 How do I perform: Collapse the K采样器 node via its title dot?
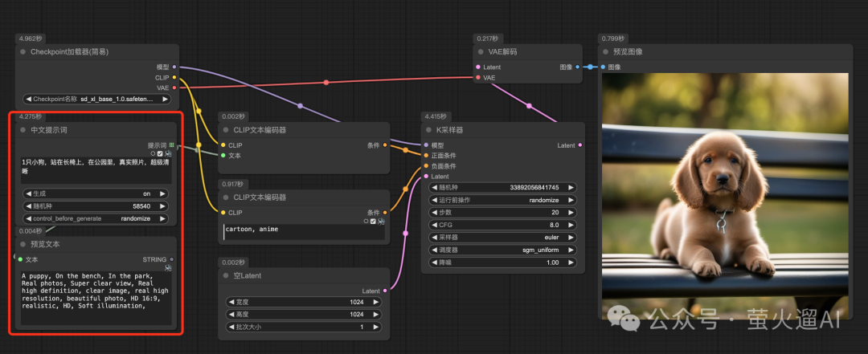pyautogui.click(x=429, y=130)
